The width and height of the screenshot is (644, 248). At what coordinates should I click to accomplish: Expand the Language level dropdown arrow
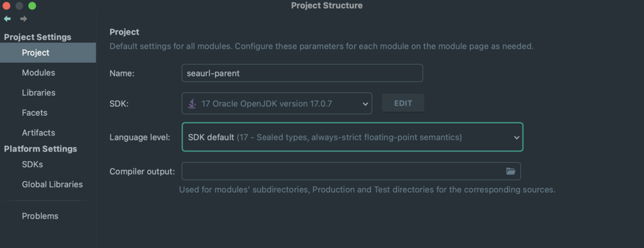517,138
